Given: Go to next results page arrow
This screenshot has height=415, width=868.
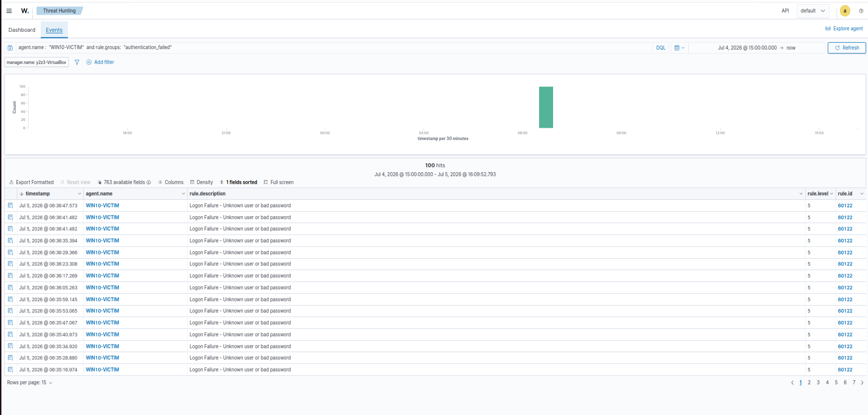Looking at the screenshot, I should pos(862,383).
